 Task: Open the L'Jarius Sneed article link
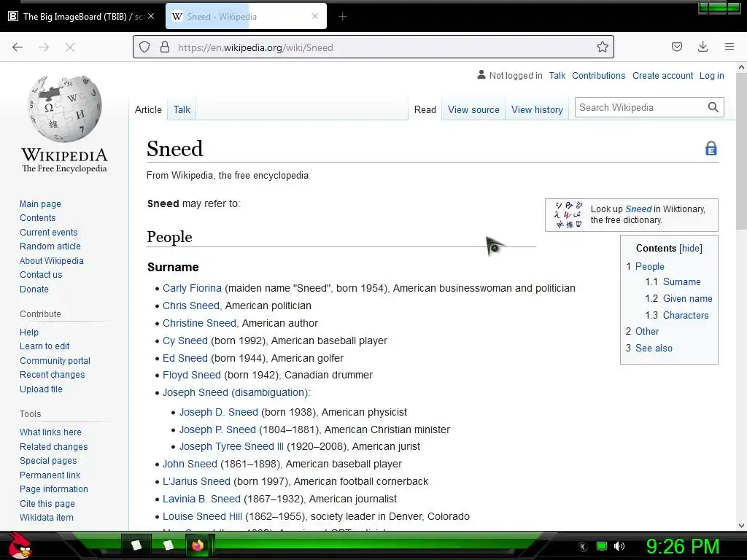196,481
